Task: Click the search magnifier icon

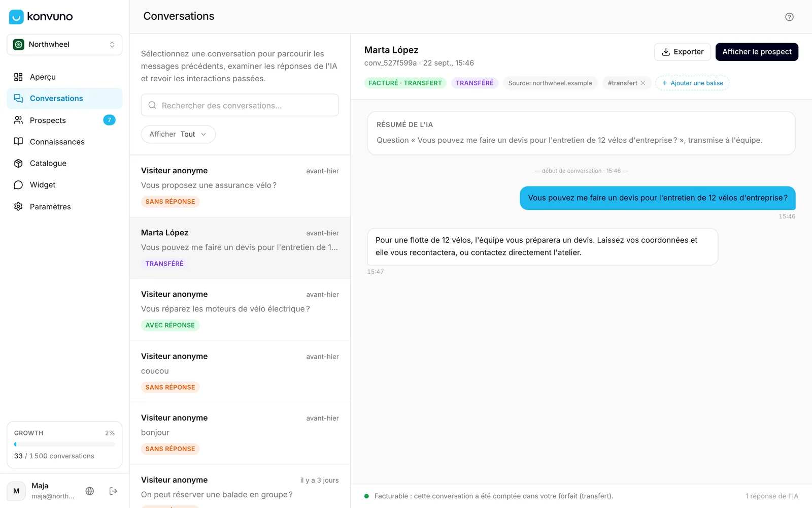Action: pos(152,105)
